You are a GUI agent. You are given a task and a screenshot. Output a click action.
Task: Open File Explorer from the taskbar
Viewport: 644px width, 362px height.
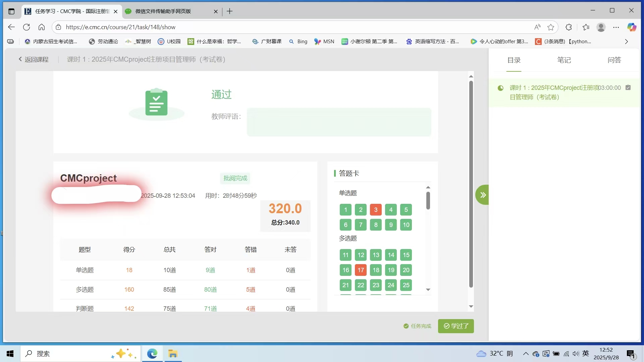(x=173, y=354)
